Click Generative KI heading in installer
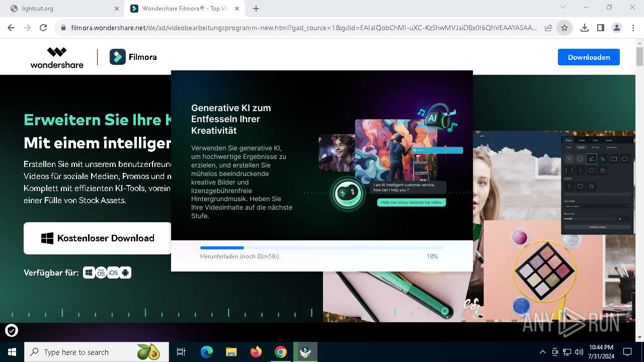 click(231, 119)
